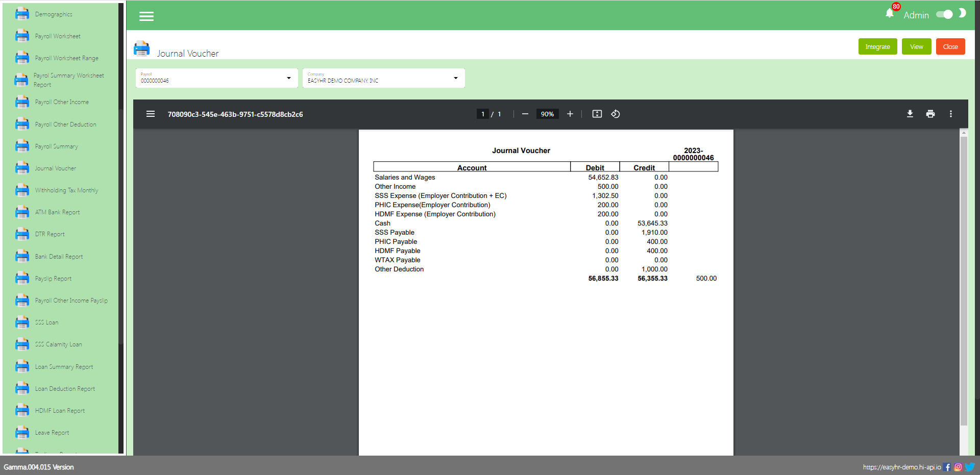
Task: Select Withholding Tax Monthly in sidebar
Action: (x=66, y=190)
